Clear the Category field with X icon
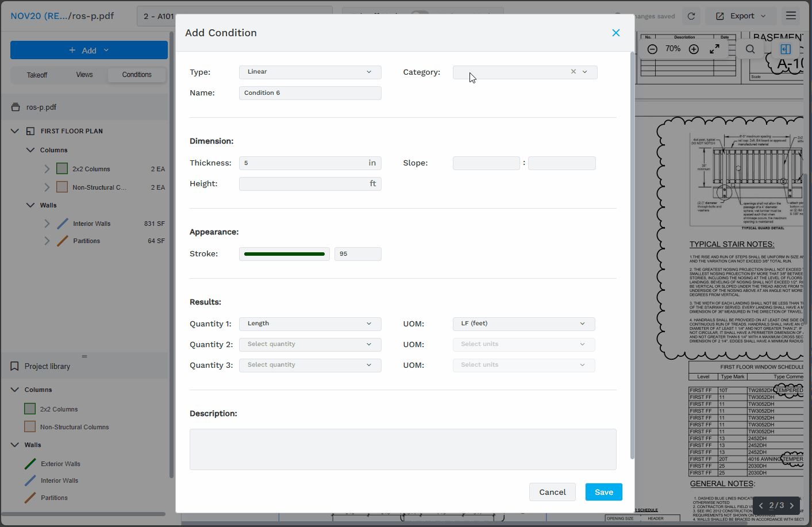 [x=573, y=72]
